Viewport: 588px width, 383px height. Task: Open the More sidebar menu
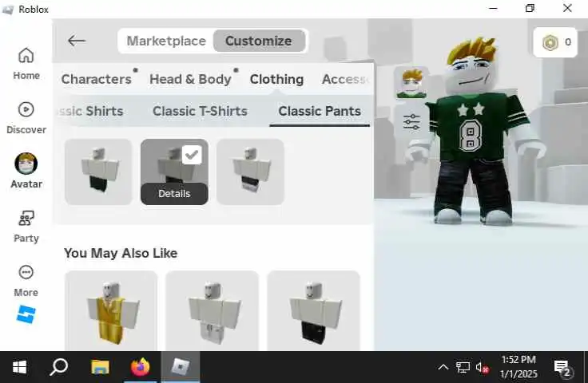click(26, 281)
